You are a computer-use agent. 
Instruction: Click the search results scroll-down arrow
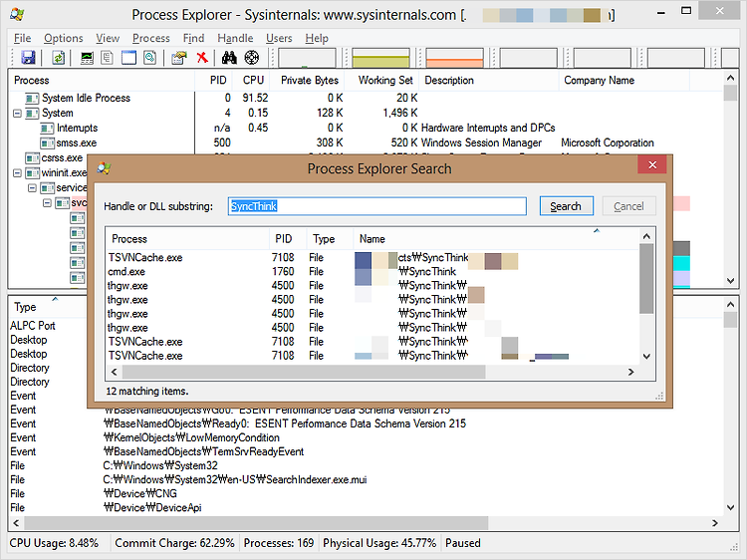[x=646, y=356]
